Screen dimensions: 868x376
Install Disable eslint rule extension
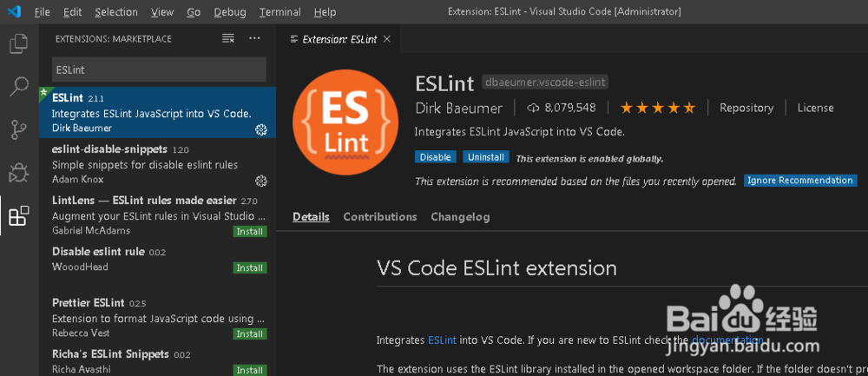point(250,268)
